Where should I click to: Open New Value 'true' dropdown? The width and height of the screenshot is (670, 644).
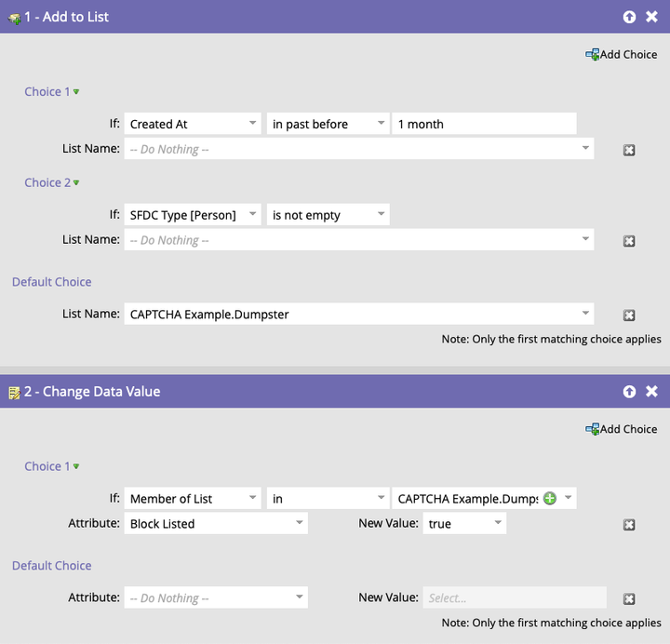tap(498, 524)
